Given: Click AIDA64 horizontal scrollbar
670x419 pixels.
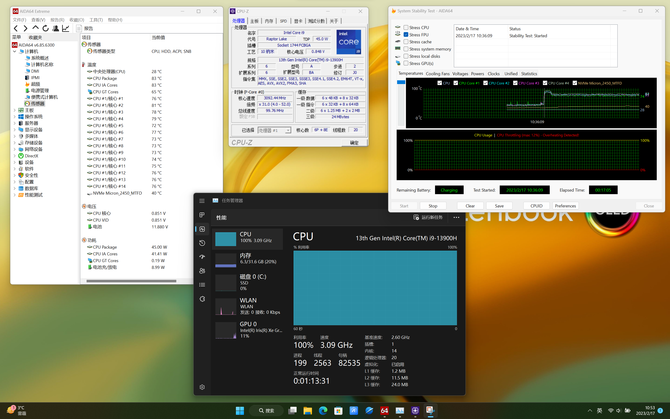Looking at the screenshot, I should [131, 281].
